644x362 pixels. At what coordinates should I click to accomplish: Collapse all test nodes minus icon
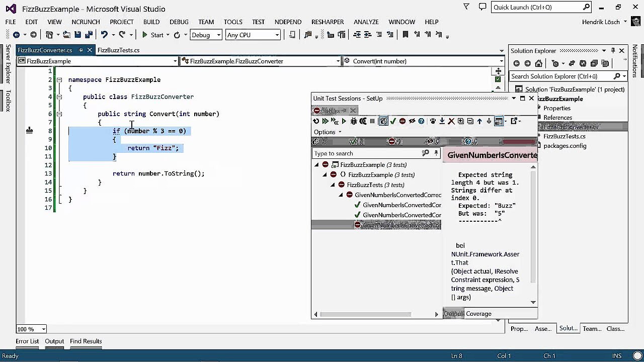[470, 121]
